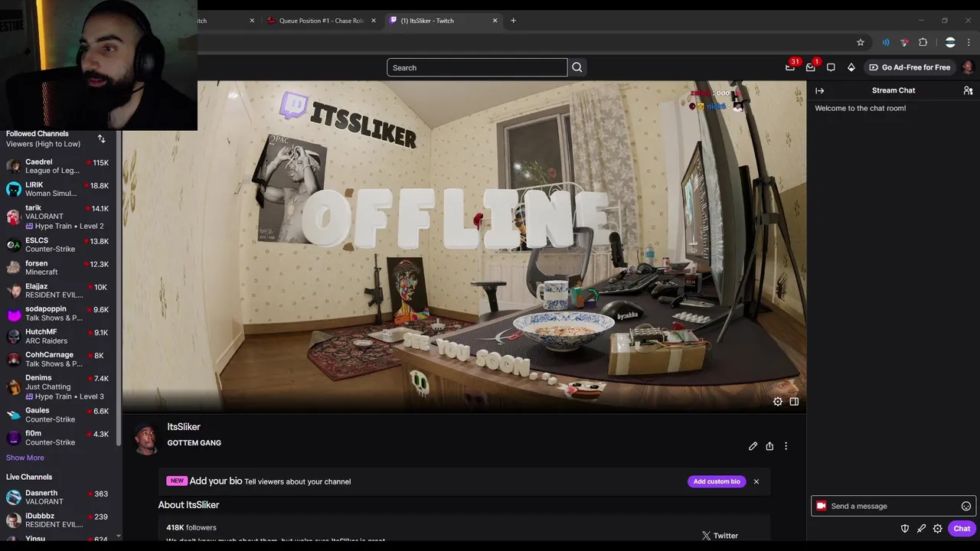980x551 pixels.
Task: Open tarik VALORANT channel
Action: (x=59, y=217)
